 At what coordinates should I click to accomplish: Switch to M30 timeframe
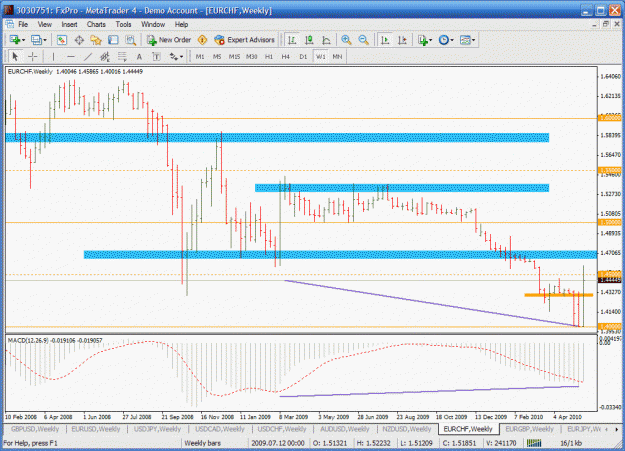point(252,57)
